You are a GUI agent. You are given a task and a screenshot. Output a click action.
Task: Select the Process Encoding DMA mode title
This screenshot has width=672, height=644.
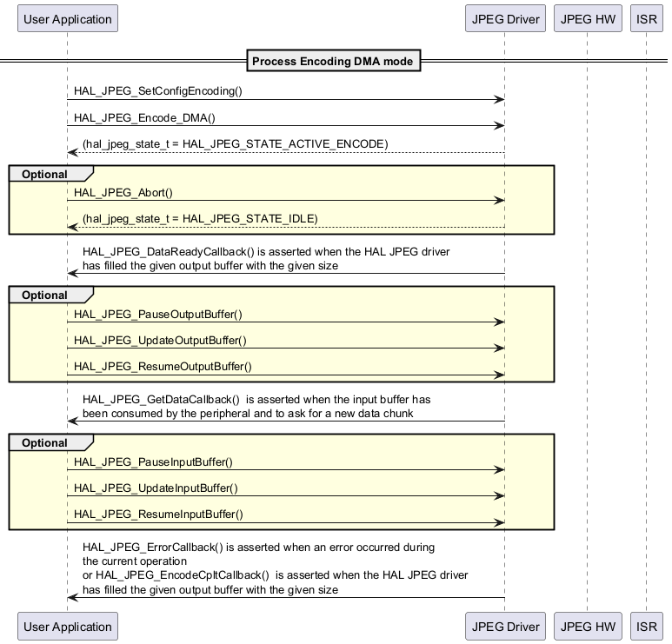click(x=334, y=61)
